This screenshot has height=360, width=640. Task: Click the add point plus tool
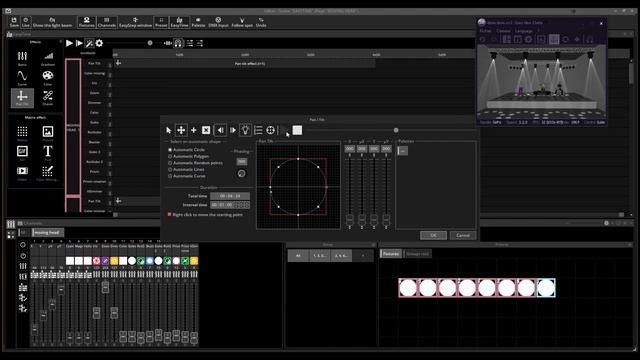(x=193, y=130)
